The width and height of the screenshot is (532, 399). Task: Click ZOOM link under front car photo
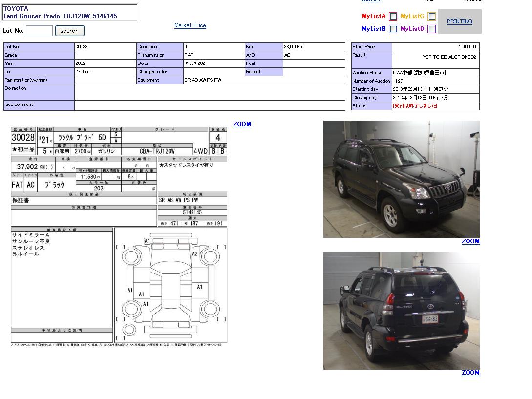470,241
